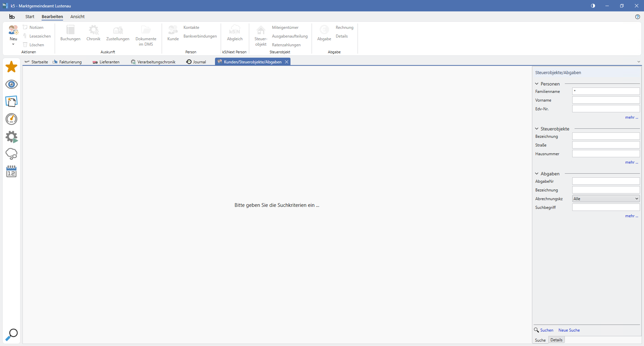The height and width of the screenshot is (346, 644).
Task: Collapse the Personen section
Action: click(537, 84)
